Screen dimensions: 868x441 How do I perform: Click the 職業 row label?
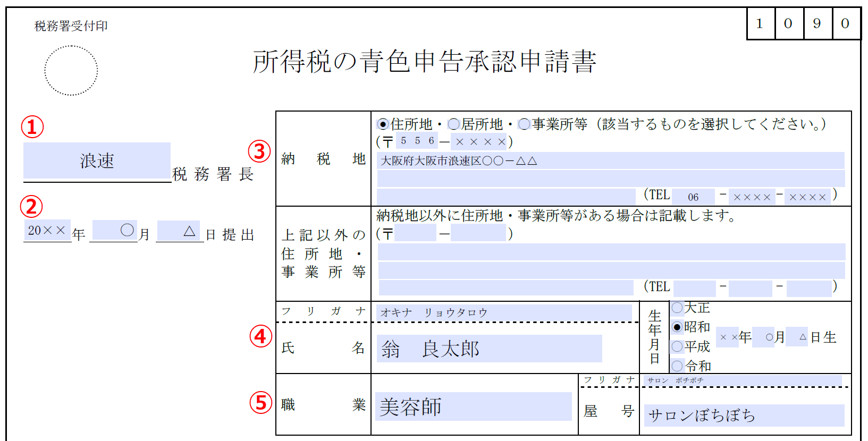(x=323, y=404)
